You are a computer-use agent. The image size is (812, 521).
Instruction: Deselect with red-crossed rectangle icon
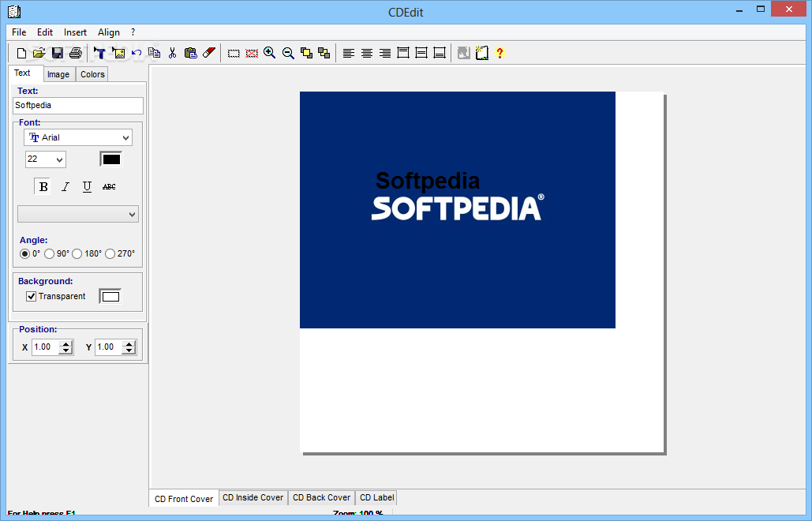[x=252, y=54]
